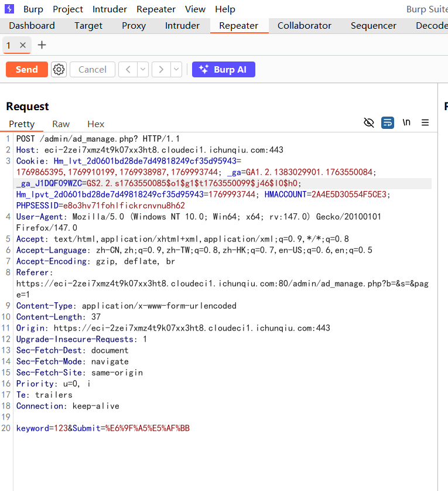Open the Help menu
The height and width of the screenshot is (491, 448).
point(225,9)
